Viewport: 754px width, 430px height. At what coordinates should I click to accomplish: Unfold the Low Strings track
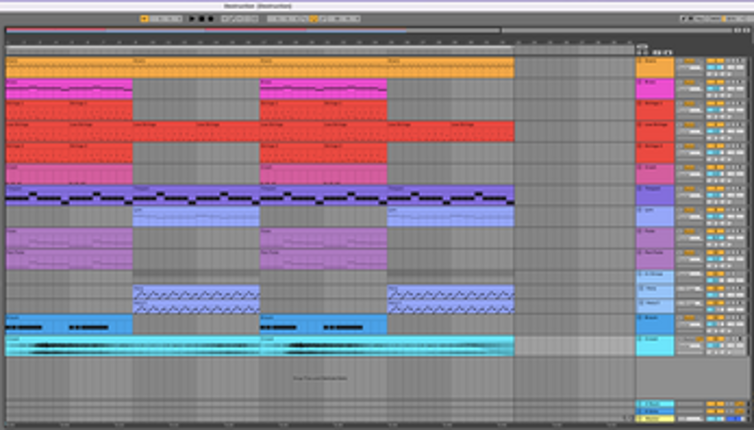click(x=640, y=123)
